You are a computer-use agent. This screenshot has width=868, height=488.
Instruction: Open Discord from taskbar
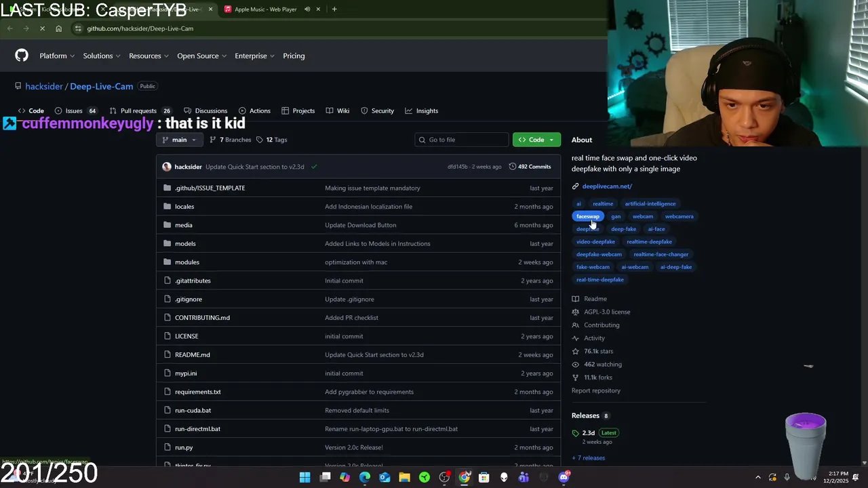pos(564,478)
